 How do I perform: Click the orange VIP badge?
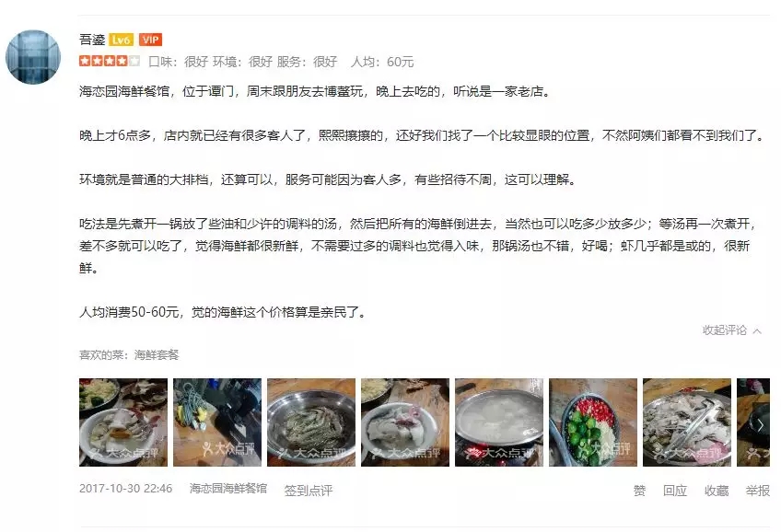point(150,40)
